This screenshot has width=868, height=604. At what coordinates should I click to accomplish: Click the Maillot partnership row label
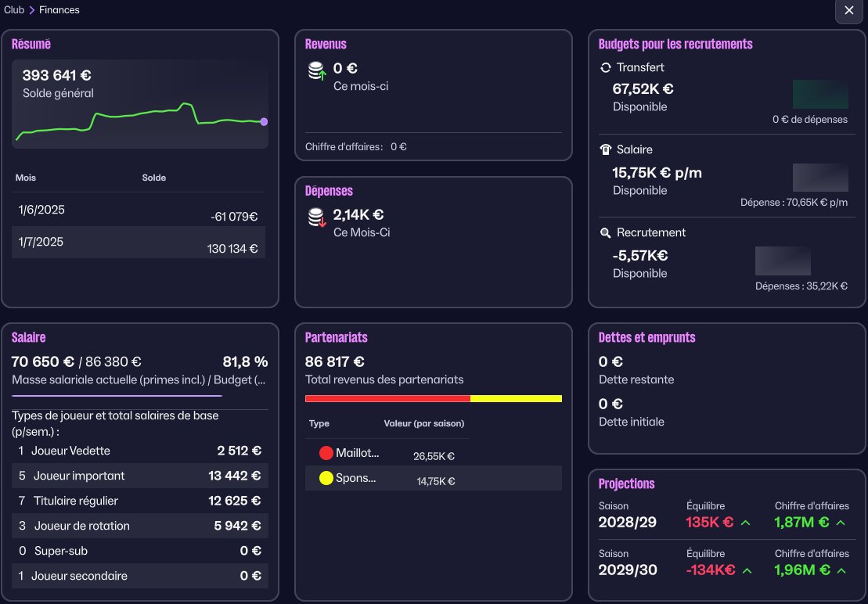[x=357, y=453]
